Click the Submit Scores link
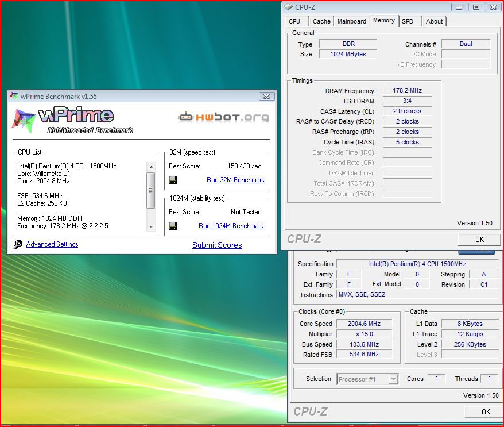This screenshot has height=427, width=504. click(217, 245)
